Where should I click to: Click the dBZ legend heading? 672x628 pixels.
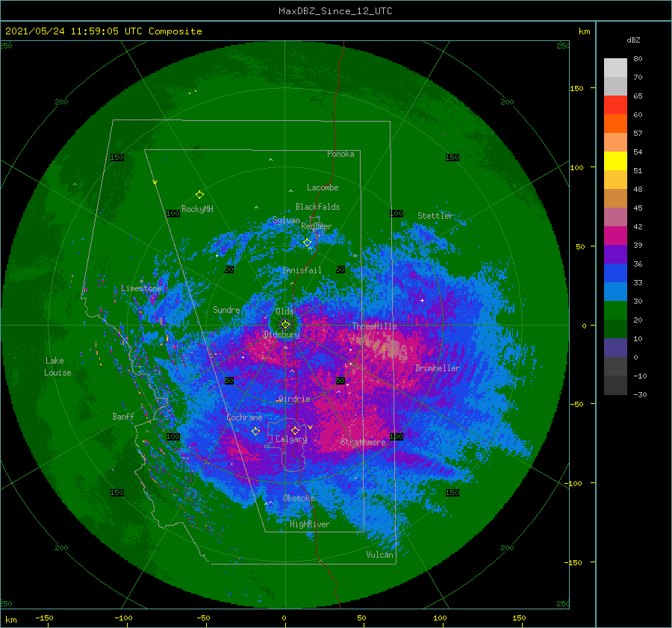633,40
